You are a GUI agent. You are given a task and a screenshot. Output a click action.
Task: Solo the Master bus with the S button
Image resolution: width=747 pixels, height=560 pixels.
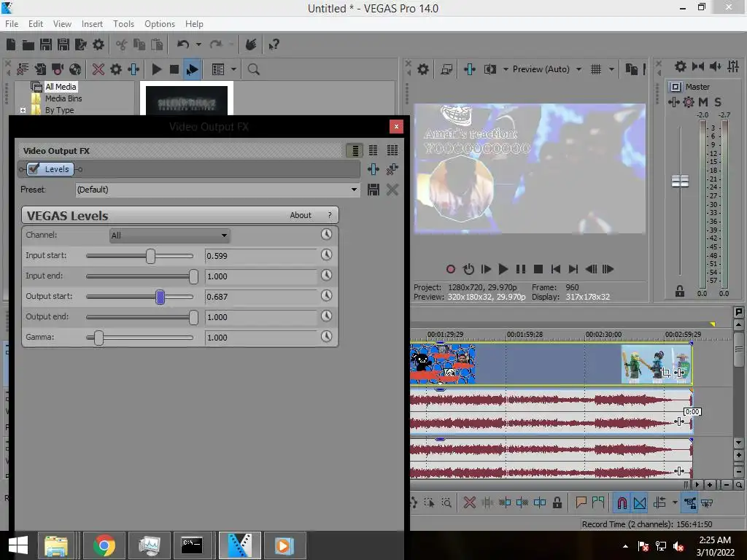click(x=718, y=102)
